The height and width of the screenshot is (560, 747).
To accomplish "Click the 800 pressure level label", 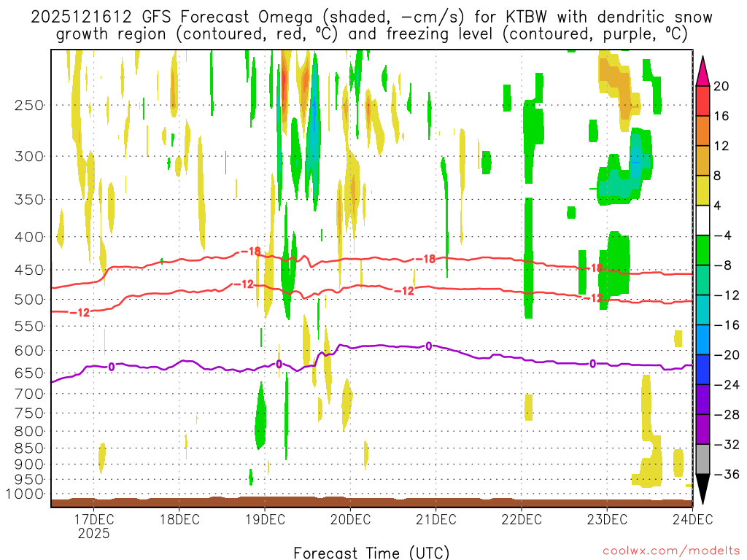I will point(29,432).
